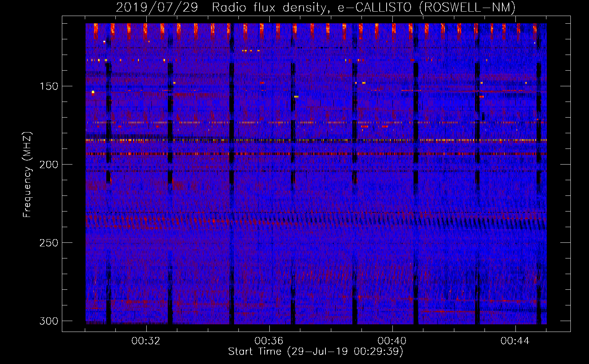Click the "Start Time (29-Jul-19 00:29:39)" axis label
589x364 pixels.
click(x=316, y=352)
